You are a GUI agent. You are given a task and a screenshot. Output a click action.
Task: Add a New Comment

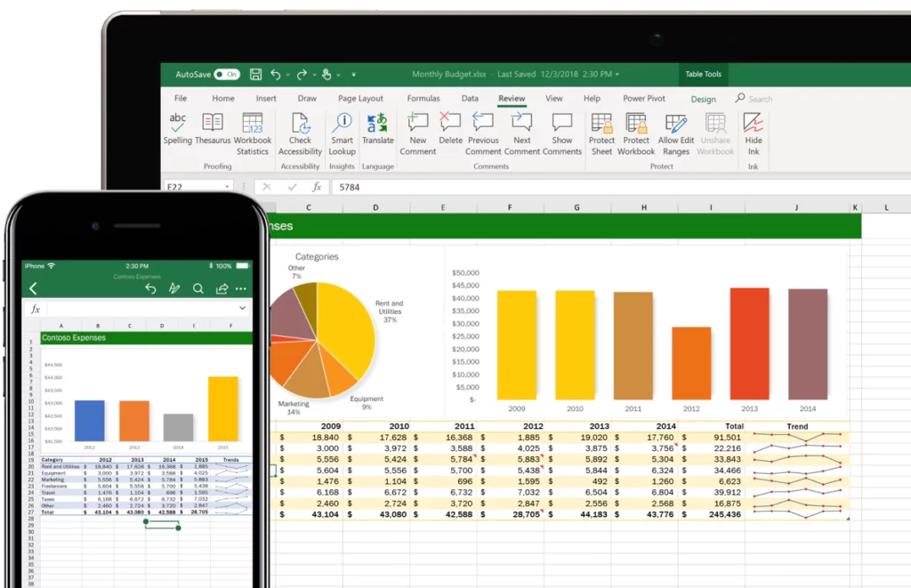418,134
